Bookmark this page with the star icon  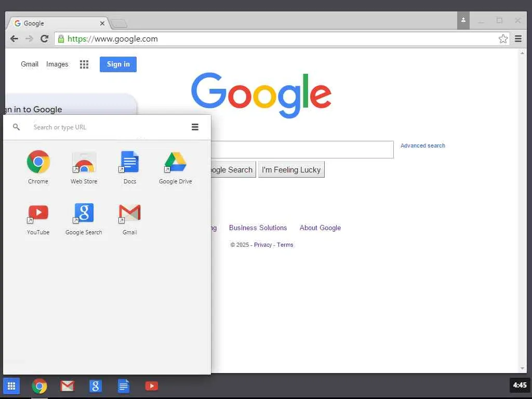503,38
